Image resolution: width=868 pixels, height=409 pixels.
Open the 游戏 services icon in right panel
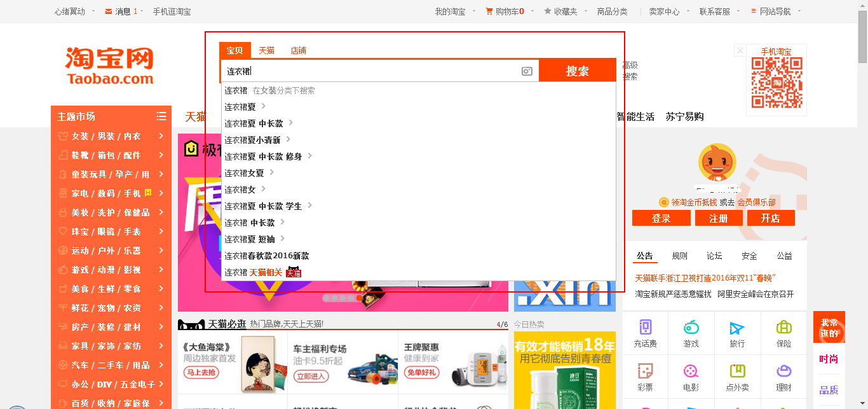[691, 328]
